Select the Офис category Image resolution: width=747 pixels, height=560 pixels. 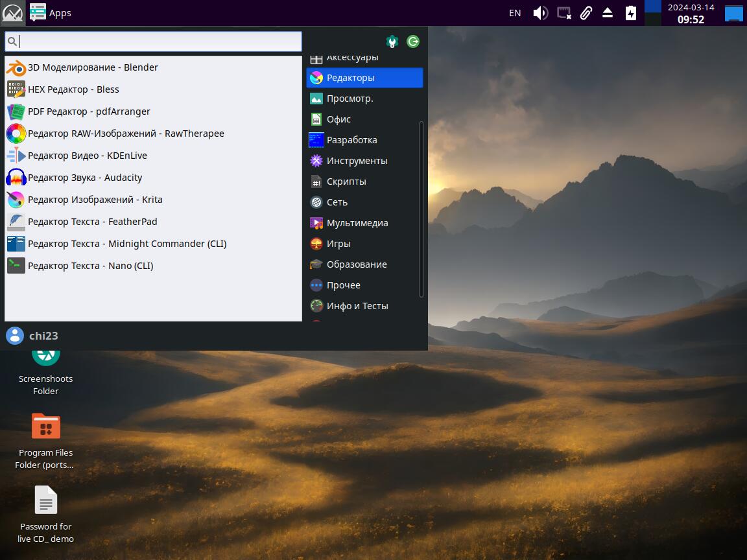pos(338,119)
